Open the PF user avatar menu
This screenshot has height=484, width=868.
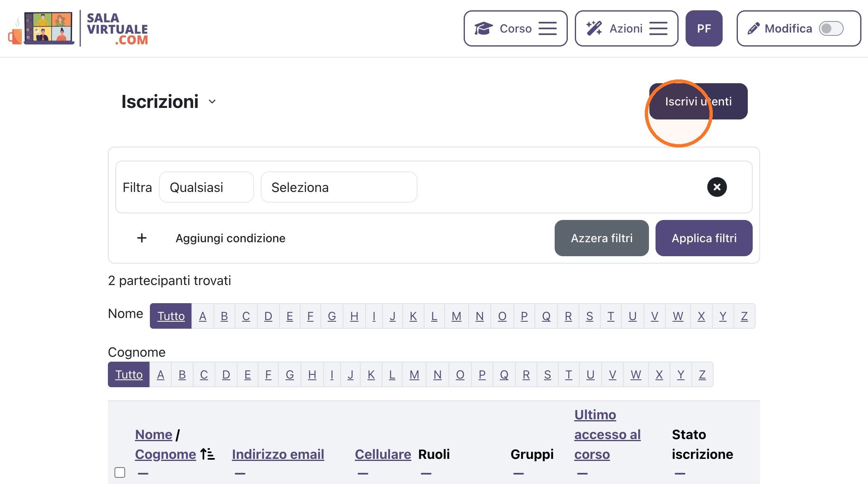pyautogui.click(x=704, y=28)
